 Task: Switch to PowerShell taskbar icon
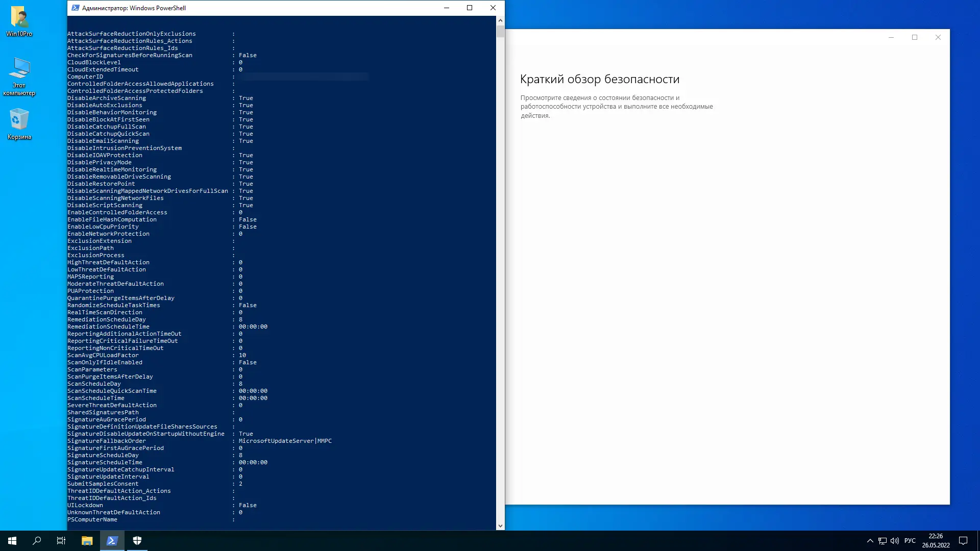click(112, 541)
